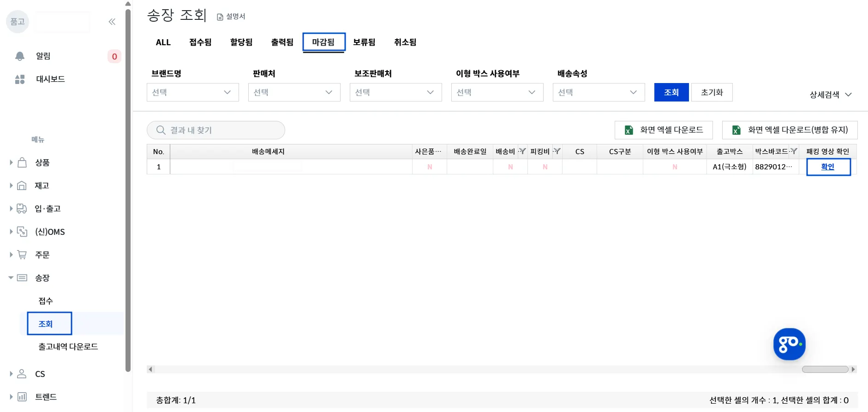Click the CS person icon

[x=22, y=374]
